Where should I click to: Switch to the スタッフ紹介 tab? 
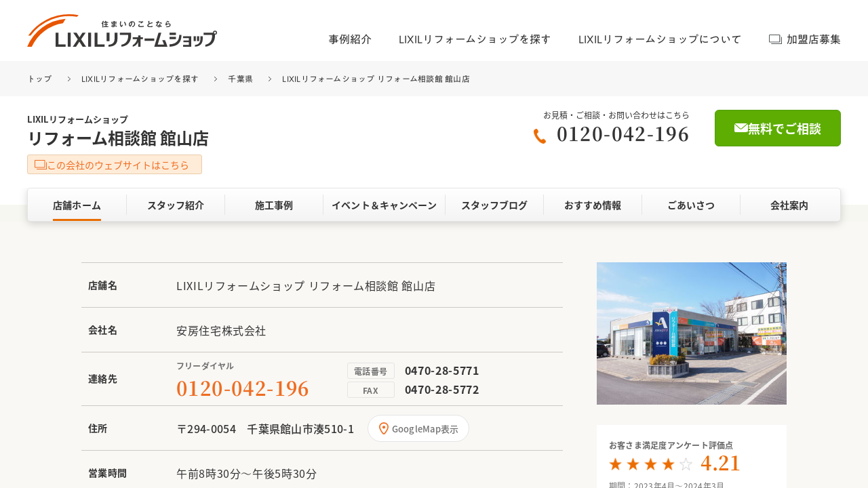point(176,205)
